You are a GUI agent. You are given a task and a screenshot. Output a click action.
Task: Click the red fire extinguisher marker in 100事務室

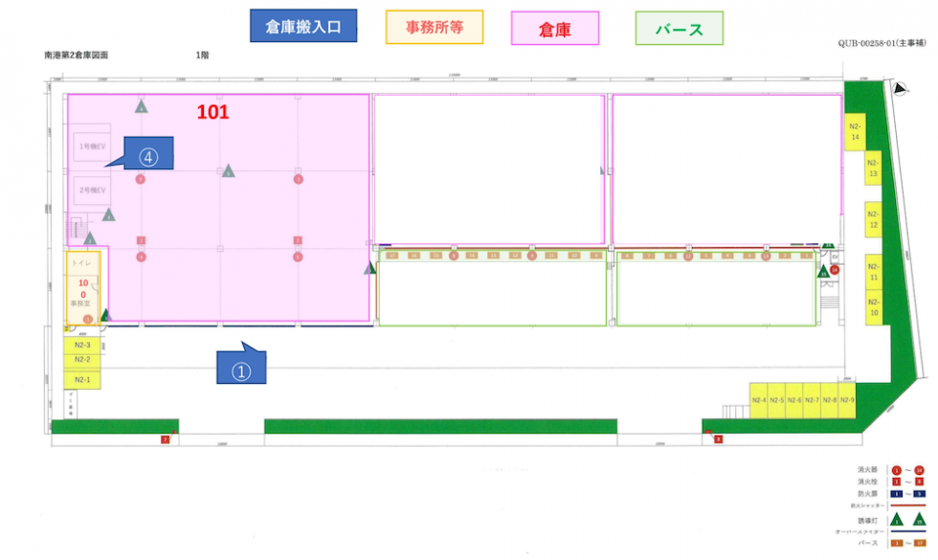pyautogui.click(x=87, y=318)
